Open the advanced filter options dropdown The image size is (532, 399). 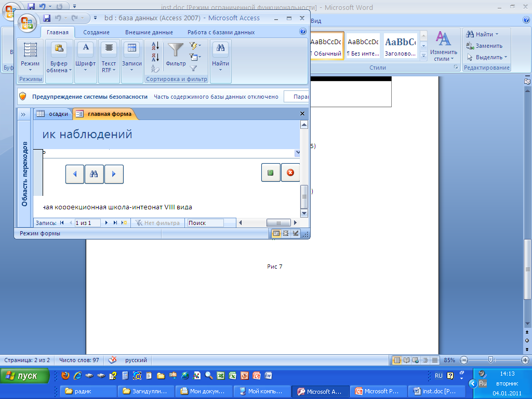(195, 57)
